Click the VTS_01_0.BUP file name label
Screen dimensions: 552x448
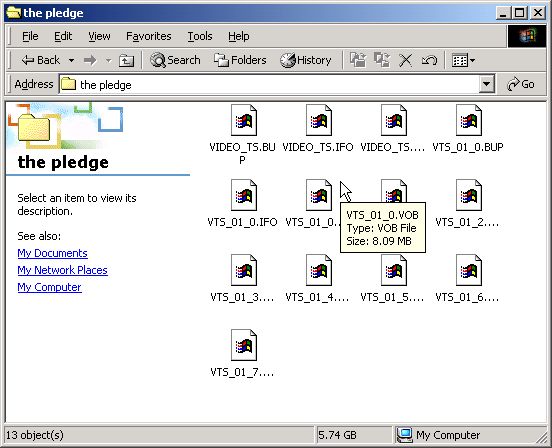[x=468, y=147]
